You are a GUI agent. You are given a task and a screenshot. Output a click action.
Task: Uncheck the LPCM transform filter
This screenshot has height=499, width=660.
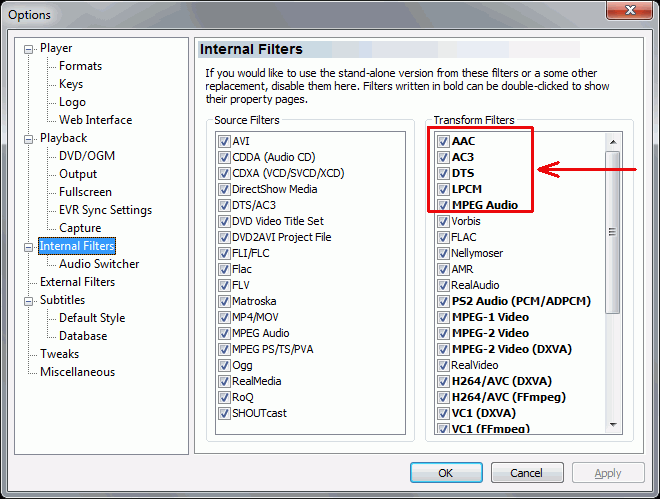pyautogui.click(x=443, y=189)
